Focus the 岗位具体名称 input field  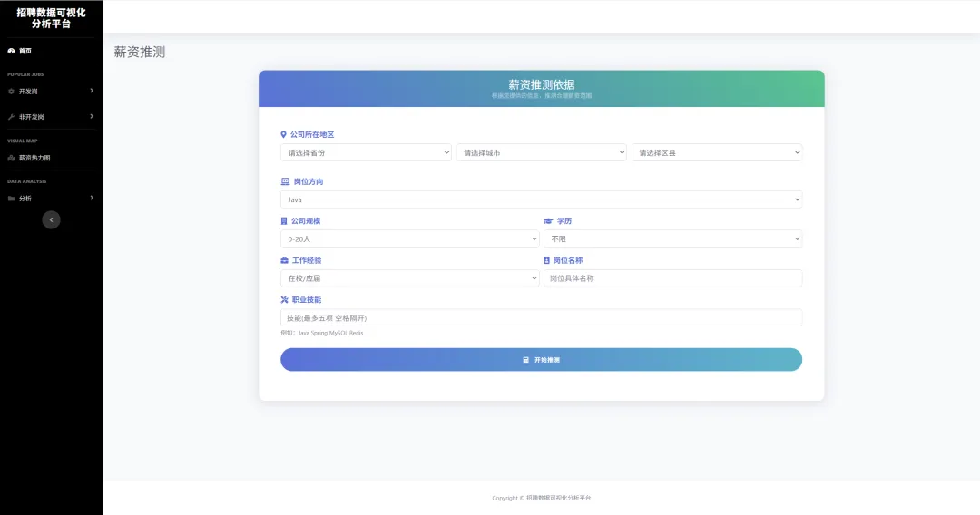click(x=673, y=278)
